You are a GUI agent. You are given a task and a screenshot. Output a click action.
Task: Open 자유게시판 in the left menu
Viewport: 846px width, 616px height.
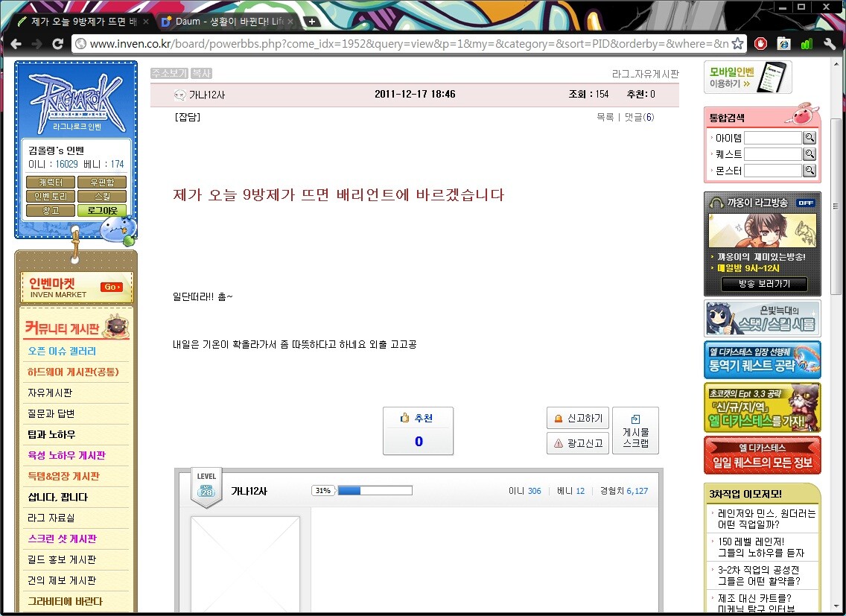50,393
